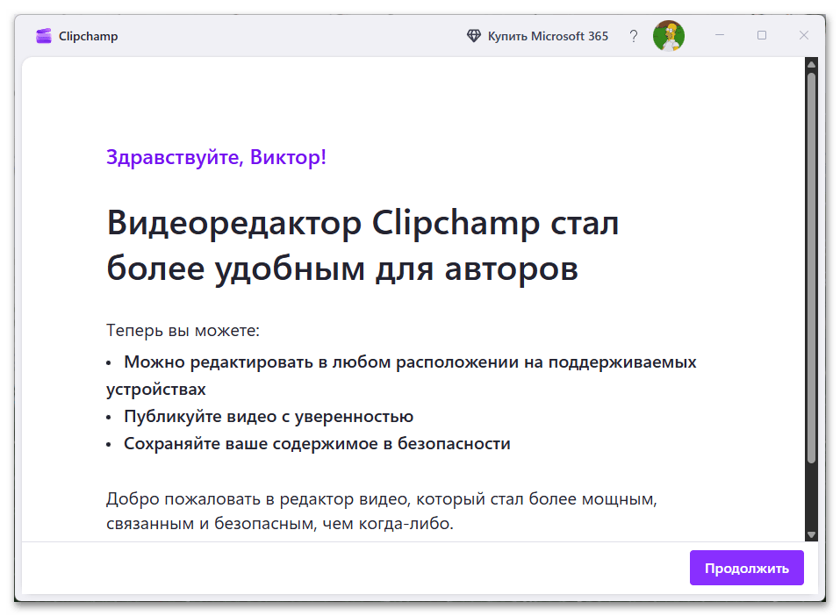Click Viktor's profile avatar picture
The height and width of the screenshot is (616, 840).
(x=668, y=35)
